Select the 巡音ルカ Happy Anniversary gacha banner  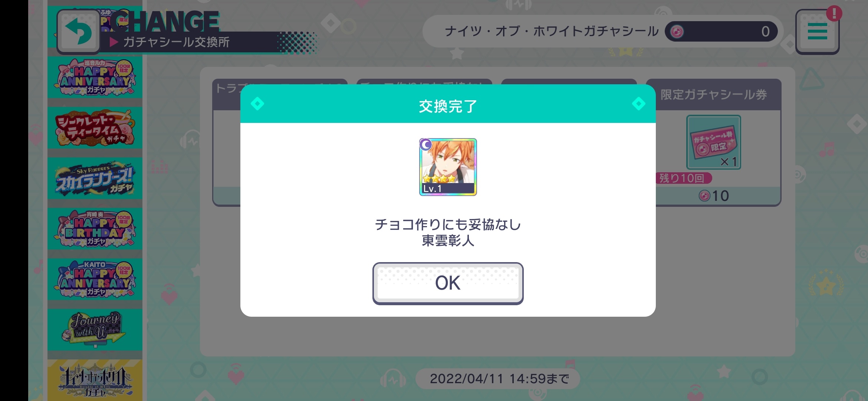pos(95,77)
